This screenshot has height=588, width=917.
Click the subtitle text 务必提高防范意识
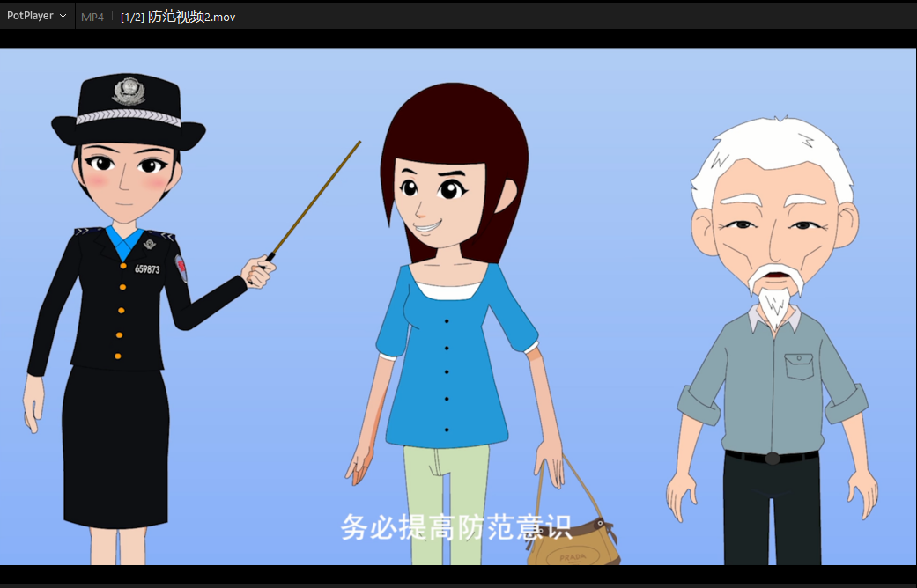coord(456,527)
